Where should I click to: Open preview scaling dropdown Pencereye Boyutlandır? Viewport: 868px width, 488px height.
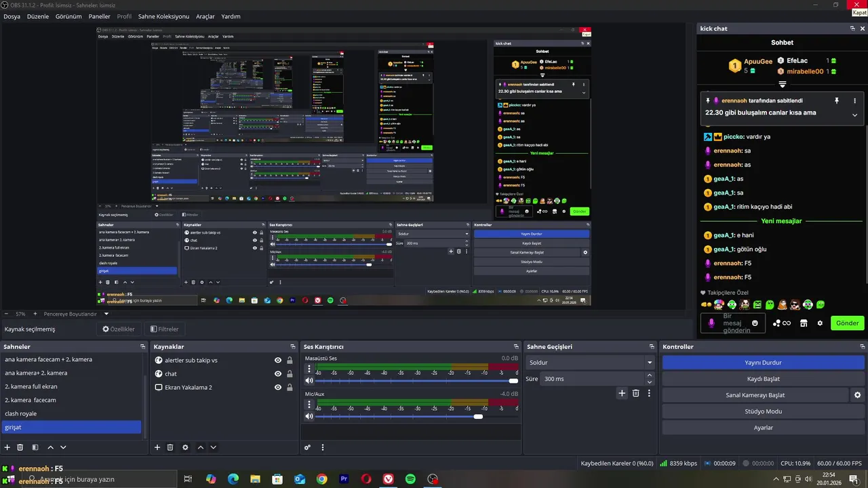click(106, 314)
